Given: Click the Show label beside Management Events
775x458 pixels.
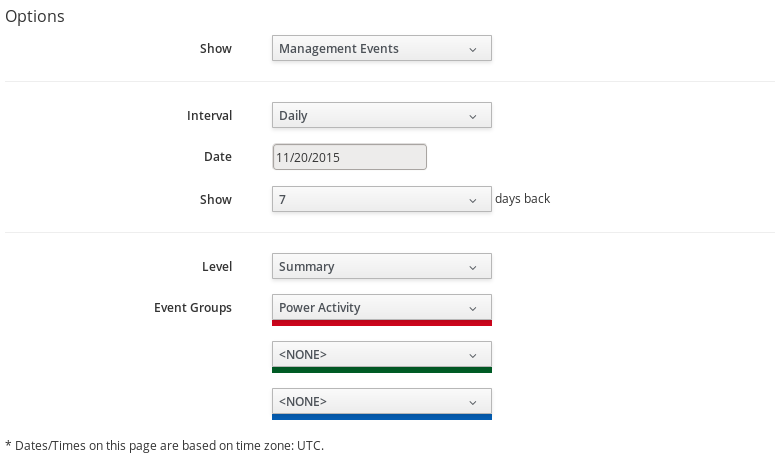Looking at the screenshot, I should pos(215,48).
